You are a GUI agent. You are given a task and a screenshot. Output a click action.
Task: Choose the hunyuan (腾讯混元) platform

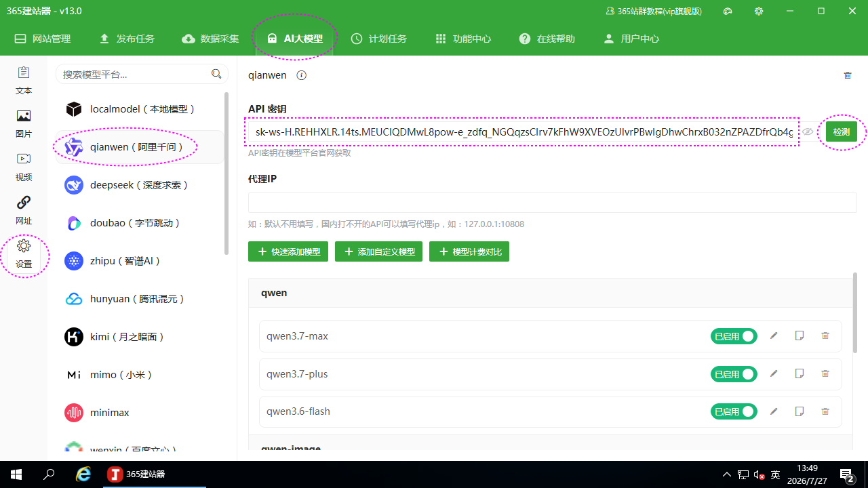point(139,299)
